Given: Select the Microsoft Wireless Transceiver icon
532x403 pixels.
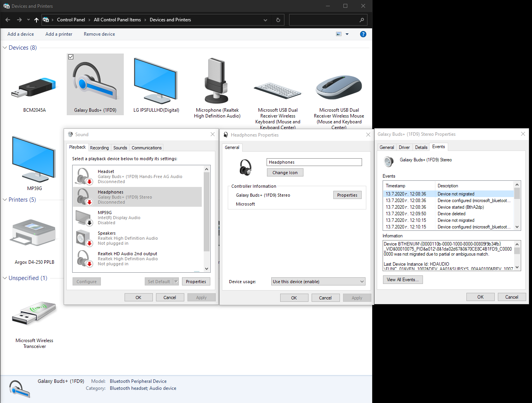Looking at the screenshot, I should click(34, 313).
